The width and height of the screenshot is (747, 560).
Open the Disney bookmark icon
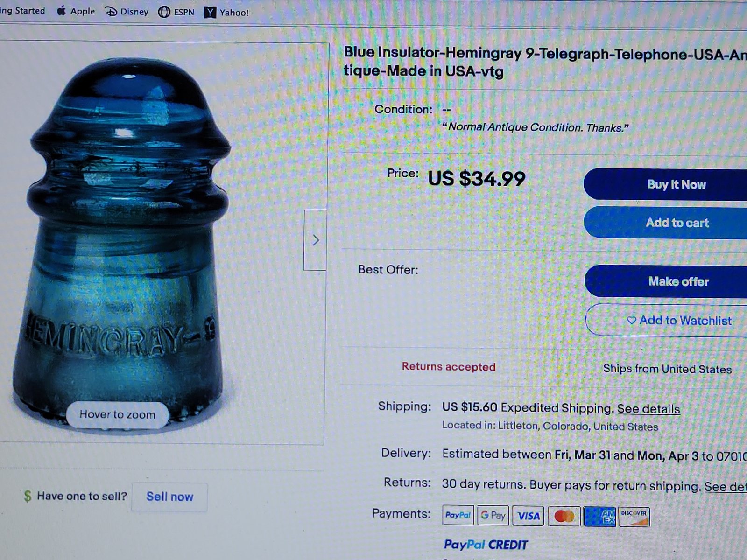pyautogui.click(x=111, y=12)
